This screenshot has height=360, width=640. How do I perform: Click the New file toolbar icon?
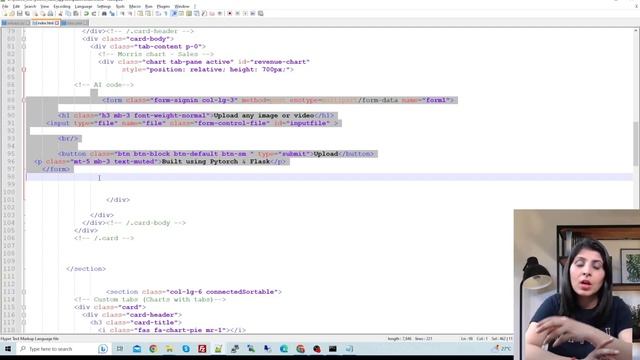click(x=5, y=13)
